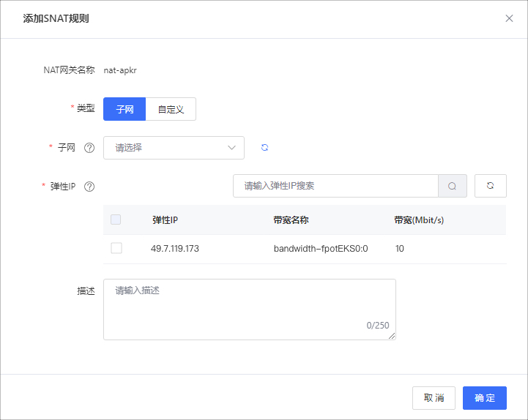
Task: Click the 带宽(Mbit/s) column header
Action: pos(419,220)
